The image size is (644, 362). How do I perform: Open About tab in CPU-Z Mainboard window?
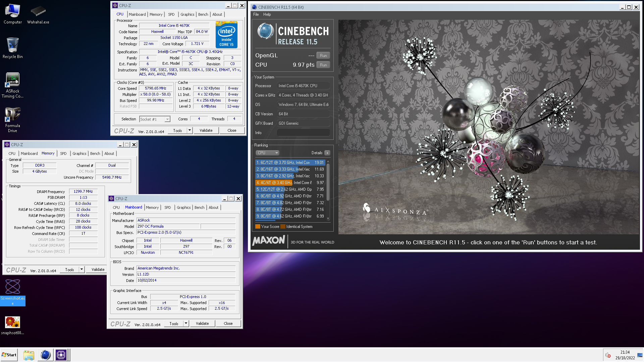tap(214, 207)
